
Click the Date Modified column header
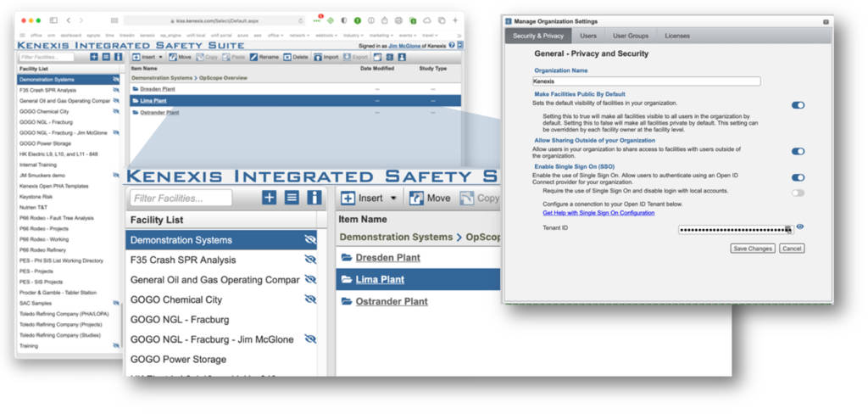[x=377, y=69]
